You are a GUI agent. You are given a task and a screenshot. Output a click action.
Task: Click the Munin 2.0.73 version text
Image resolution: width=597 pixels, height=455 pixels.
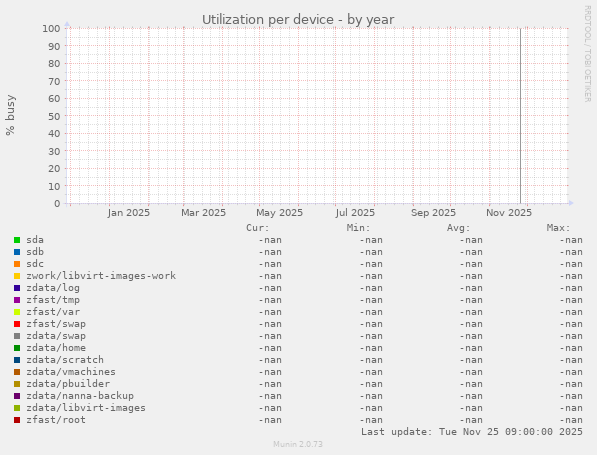pyautogui.click(x=298, y=444)
